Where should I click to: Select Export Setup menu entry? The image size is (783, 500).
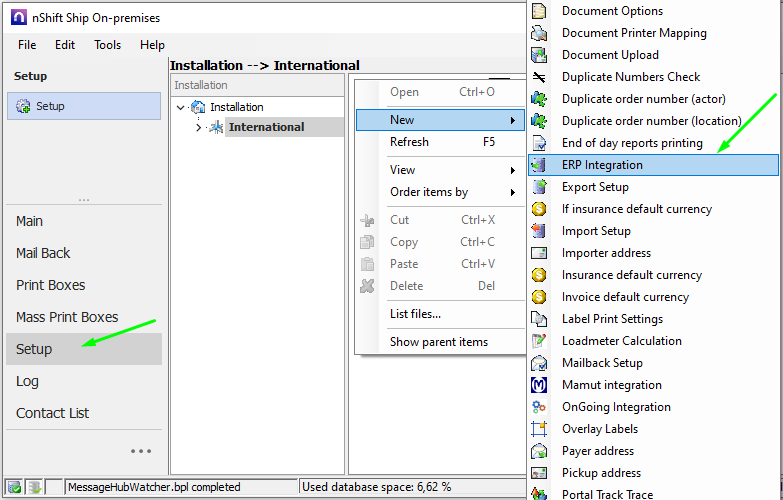(653, 187)
